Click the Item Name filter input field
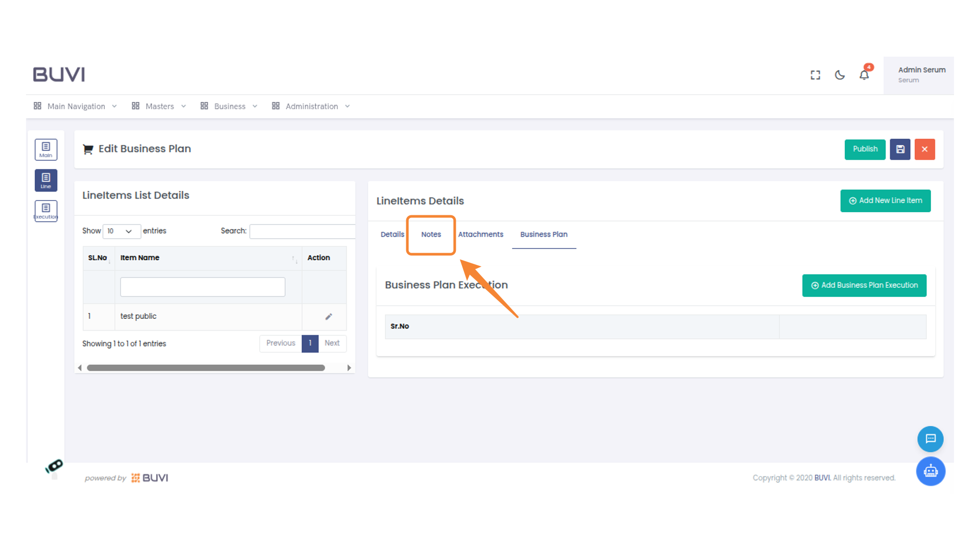The image size is (980, 551). point(202,287)
